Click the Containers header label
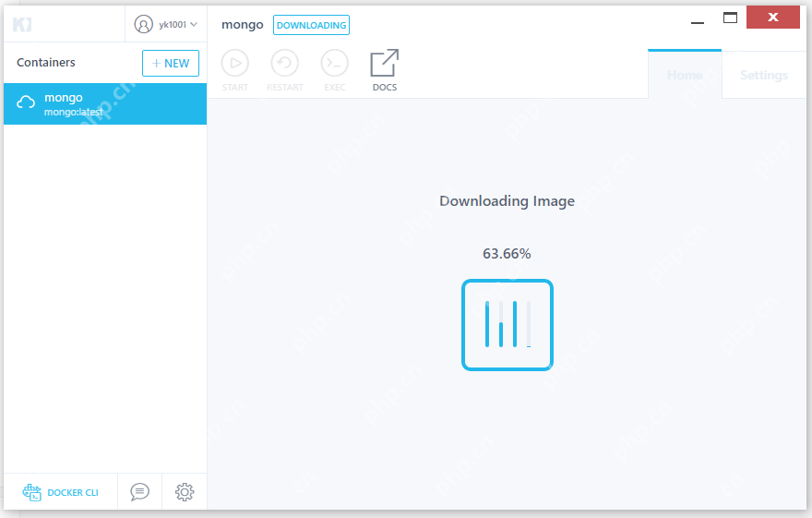Screen dimensions: 812x518 tap(46, 63)
